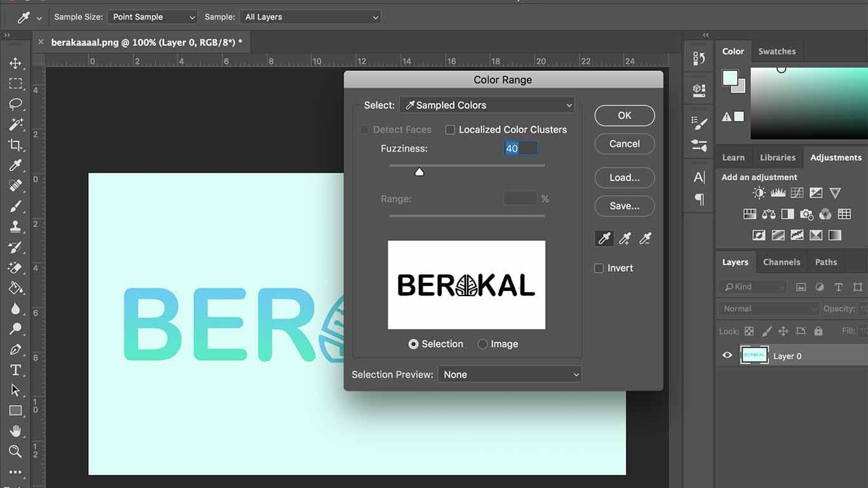The image size is (868, 488).
Task: Select the Move tool
Action: pos(16,63)
